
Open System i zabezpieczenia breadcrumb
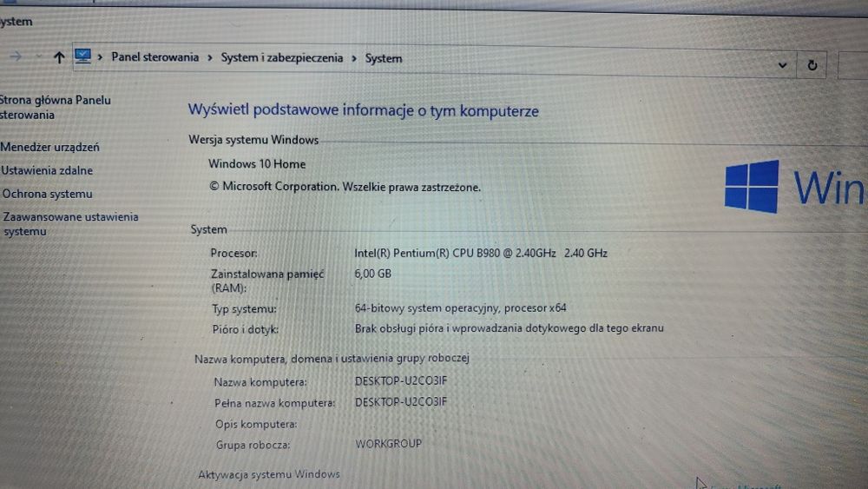coord(282,57)
